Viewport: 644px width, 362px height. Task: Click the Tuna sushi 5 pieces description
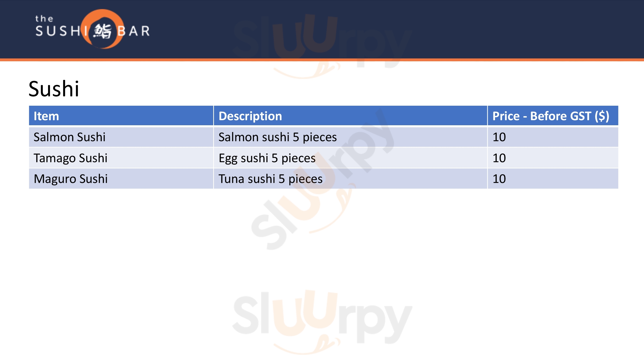pos(270,179)
